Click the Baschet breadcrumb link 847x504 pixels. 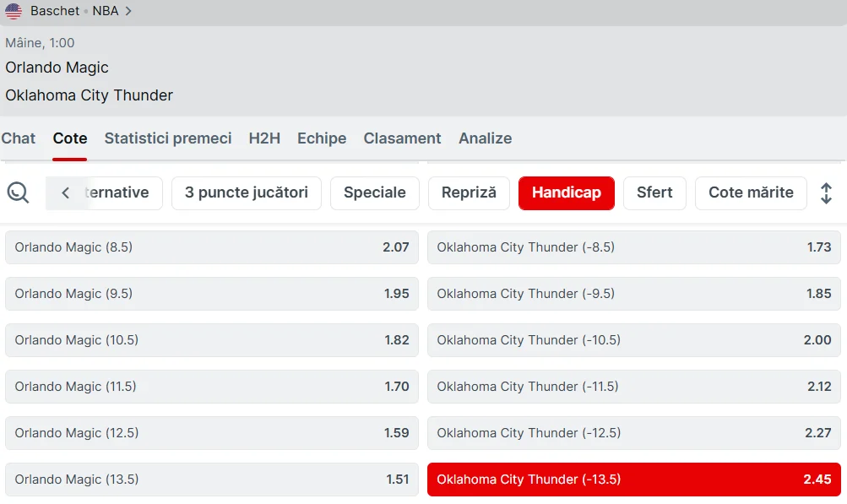[x=54, y=11]
